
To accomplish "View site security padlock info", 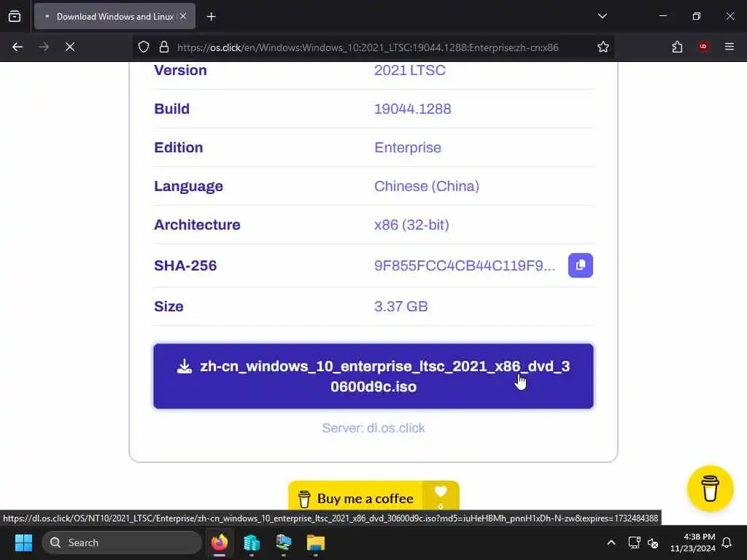I will pos(164,47).
